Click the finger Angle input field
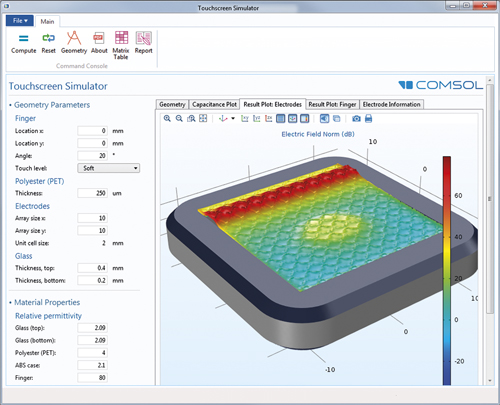Screen dimensions: 500x405 [x=92, y=155]
